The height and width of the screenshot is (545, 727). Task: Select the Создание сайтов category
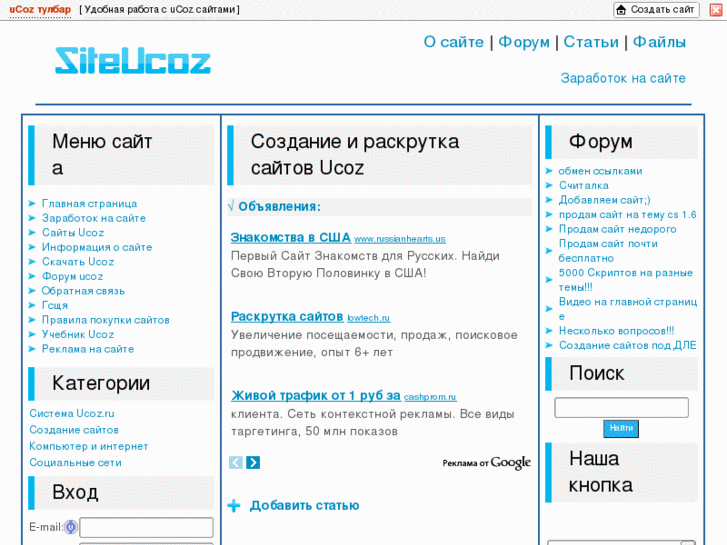[74, 430]
